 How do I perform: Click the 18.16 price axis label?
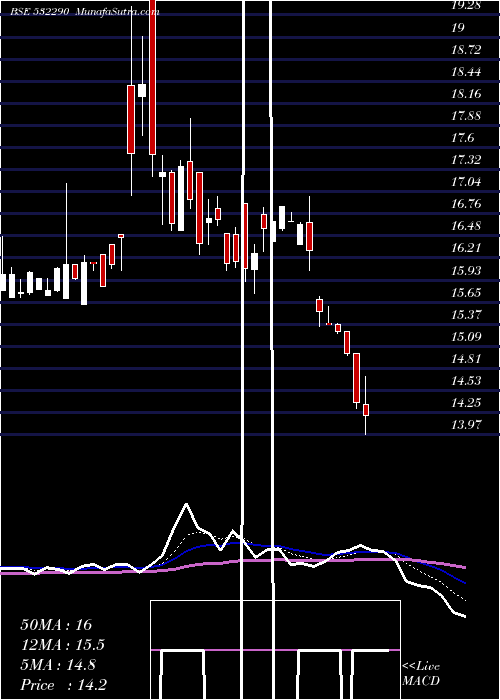[466, 94]
